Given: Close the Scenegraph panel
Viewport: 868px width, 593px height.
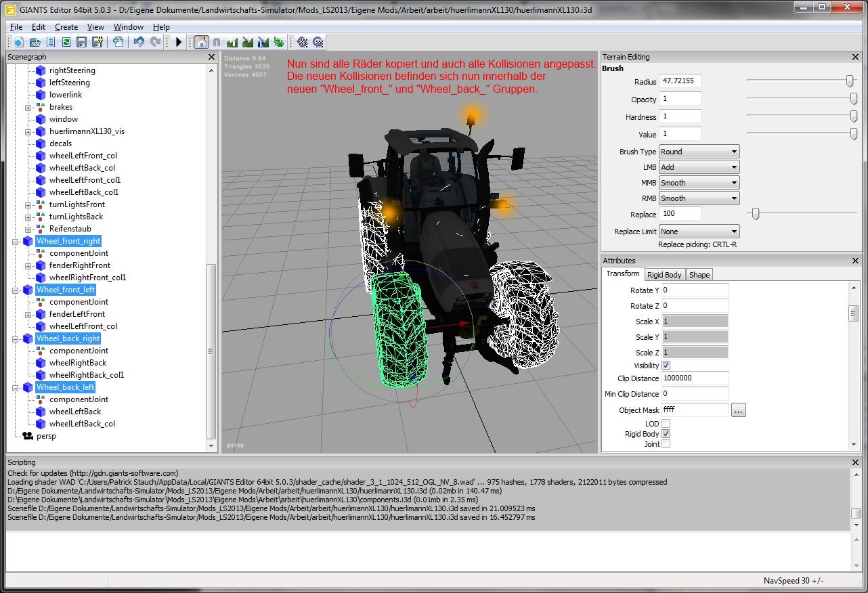Looking at the screenshot, I should click(211, 58).
